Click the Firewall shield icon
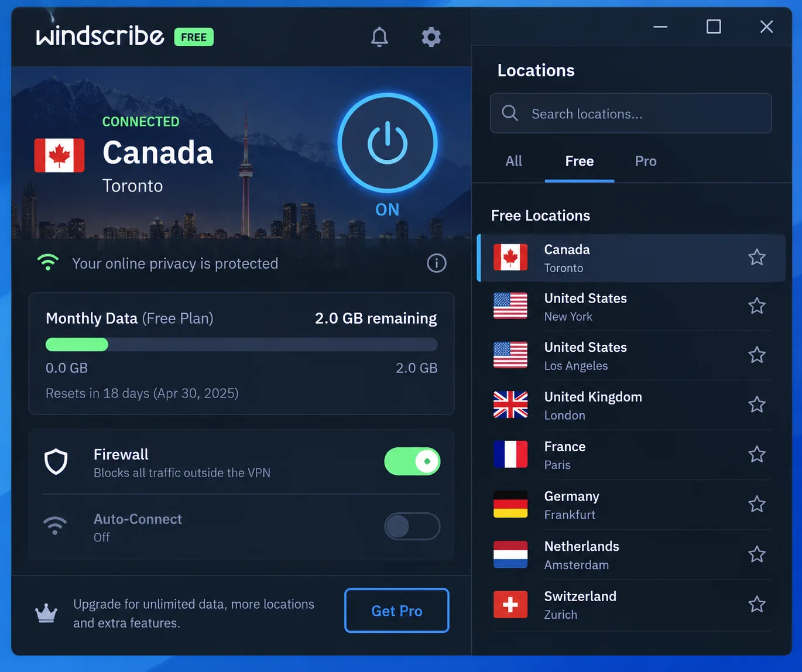802x672 pixels. [x=56, y=462]
